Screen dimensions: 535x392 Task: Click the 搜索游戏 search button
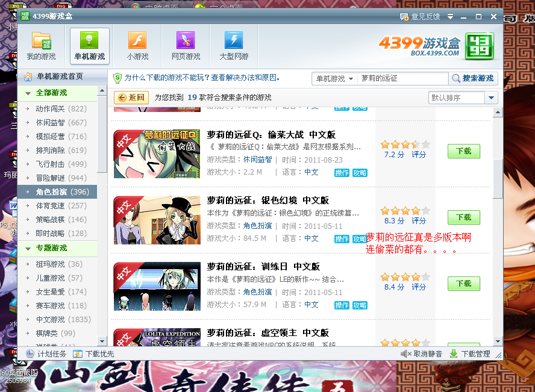point(473,79)
